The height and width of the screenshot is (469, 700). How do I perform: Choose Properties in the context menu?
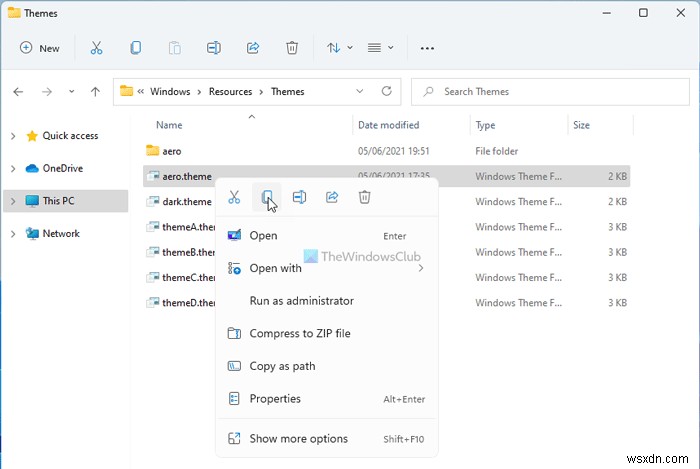point(326,399)
